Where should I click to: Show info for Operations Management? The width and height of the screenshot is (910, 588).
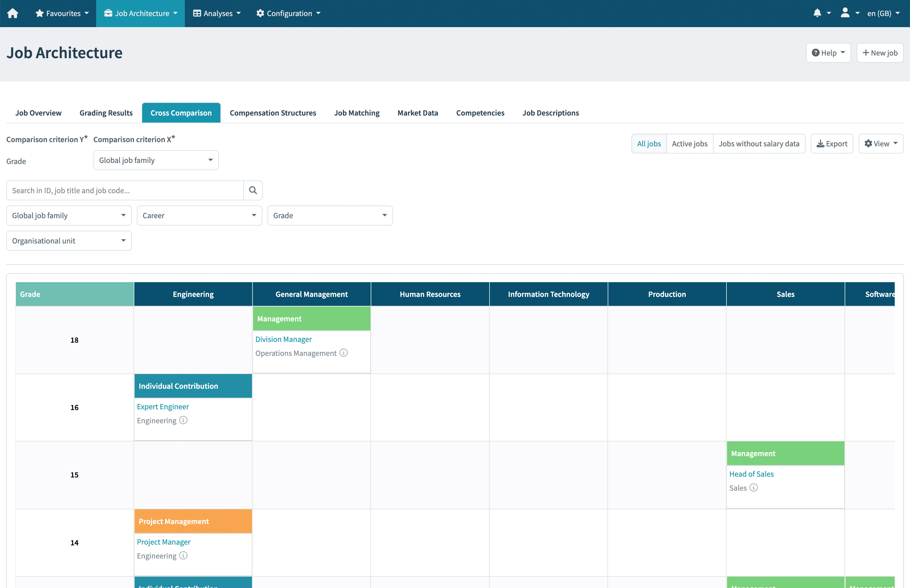(x=344, y=353)
